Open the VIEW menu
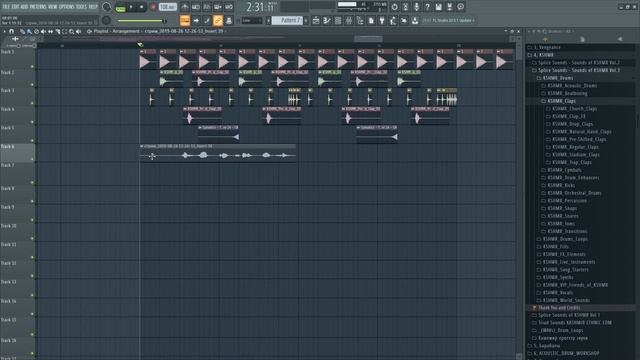The width and height of the screenshot is (640, 360). 53,7
